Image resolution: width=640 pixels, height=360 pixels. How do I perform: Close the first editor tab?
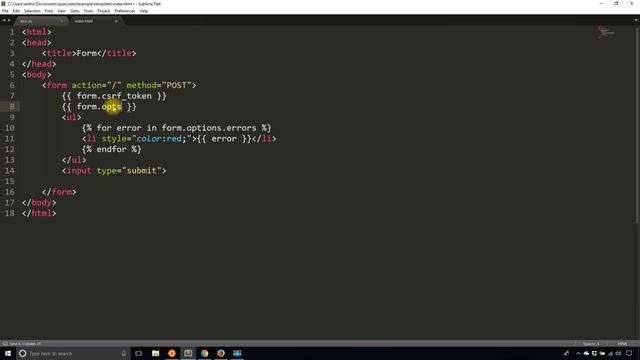click(x=62, y=21)
